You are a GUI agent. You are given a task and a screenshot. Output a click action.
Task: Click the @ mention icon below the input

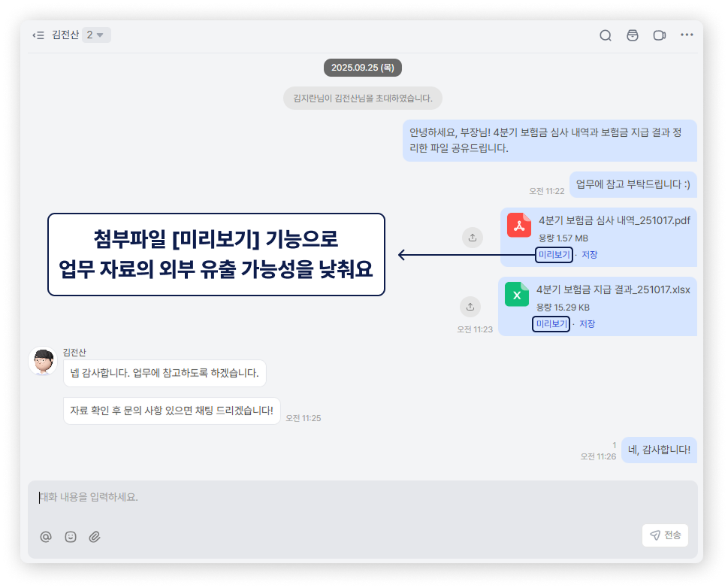pyautogui.click(x=46, y=536)
